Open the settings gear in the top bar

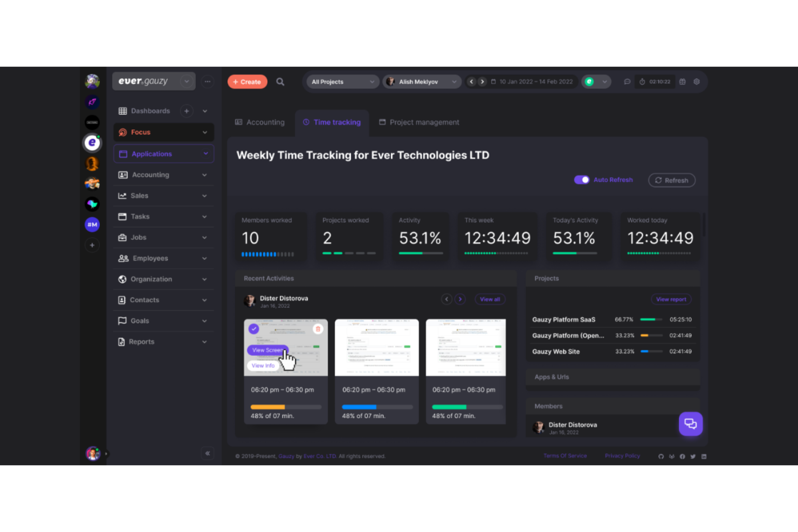pos(696,81)
